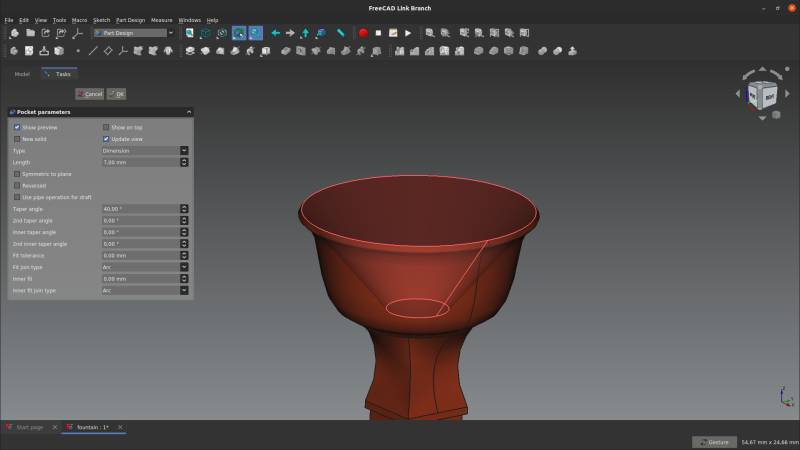Click the first zoom magnifier toolbar icon
The image size is (800, 450).
coord(430,33)
